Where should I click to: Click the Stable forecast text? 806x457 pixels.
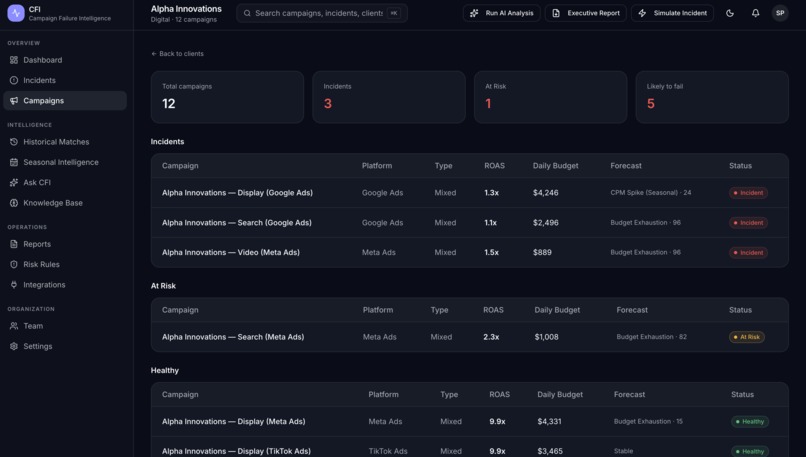(x=624, y=451)
